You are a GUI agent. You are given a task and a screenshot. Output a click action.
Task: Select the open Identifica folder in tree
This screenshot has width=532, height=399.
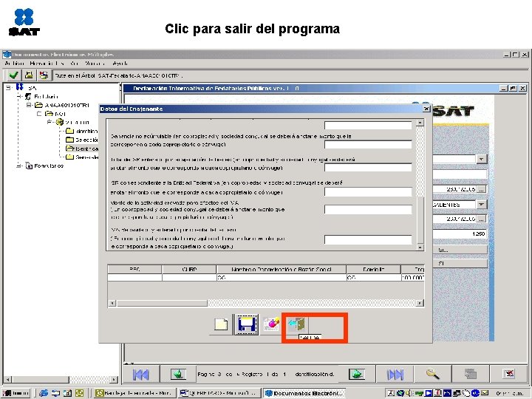pyautogui.click(x=82, y=149)
